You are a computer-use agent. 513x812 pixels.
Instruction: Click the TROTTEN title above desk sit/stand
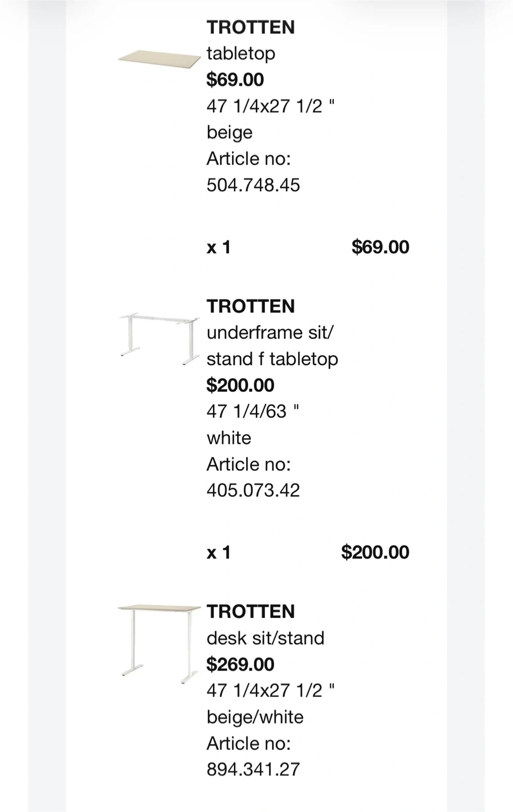pyautogui.click(x=250, y=611)
